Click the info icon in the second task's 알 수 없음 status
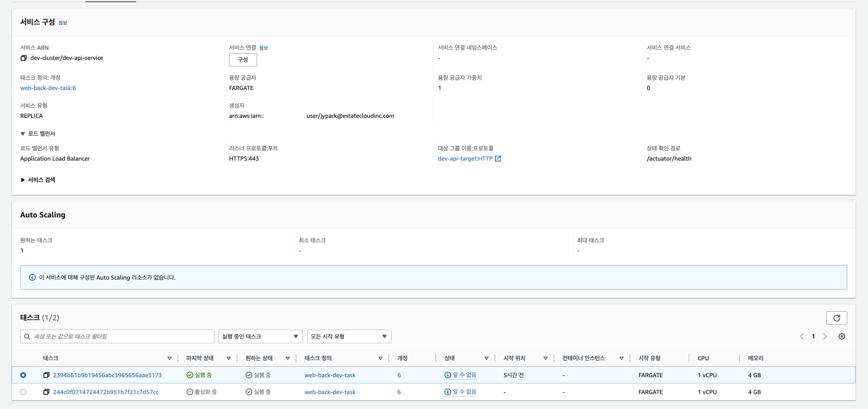This screenshot has width=868, height=409. tap(448, 392)
